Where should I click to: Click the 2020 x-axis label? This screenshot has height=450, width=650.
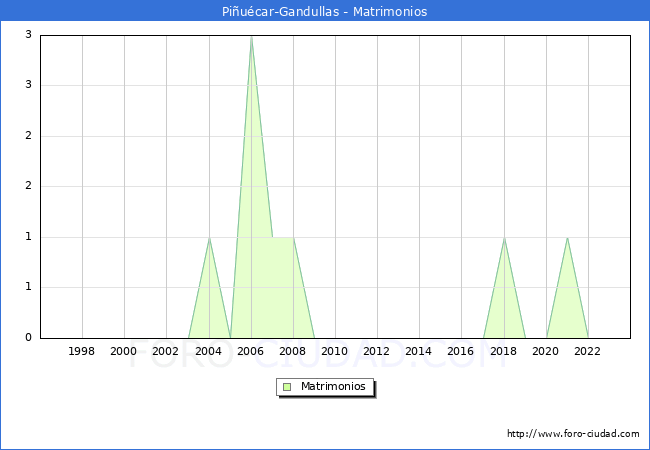click(546, 351)
